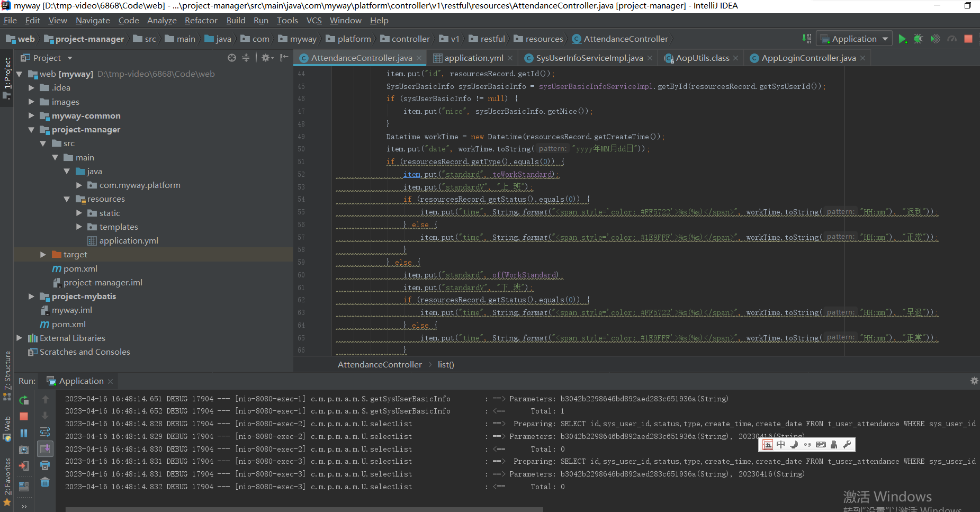Open the 1: Project tool window stripe
Viewport: 980px width, 512px height.
(x=7, y=78)
